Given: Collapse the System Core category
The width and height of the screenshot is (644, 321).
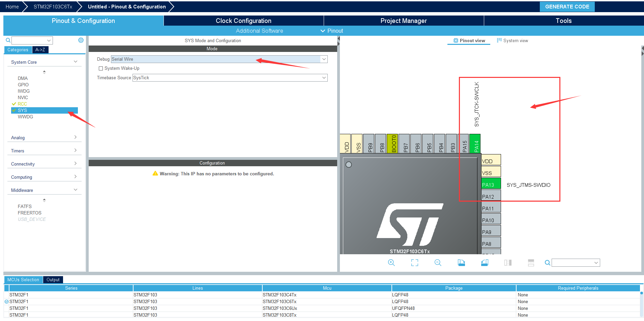Looking at the screenshot, I should tap(76, 62).
